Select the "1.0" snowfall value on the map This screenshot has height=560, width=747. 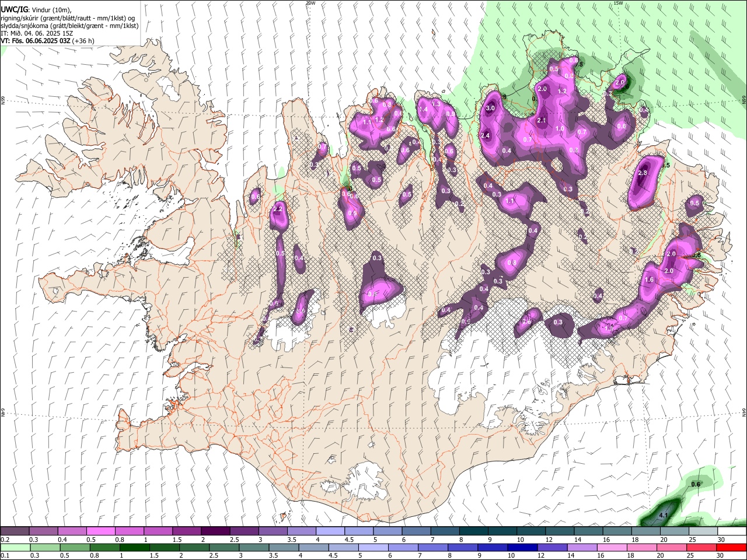click(559, 129)
